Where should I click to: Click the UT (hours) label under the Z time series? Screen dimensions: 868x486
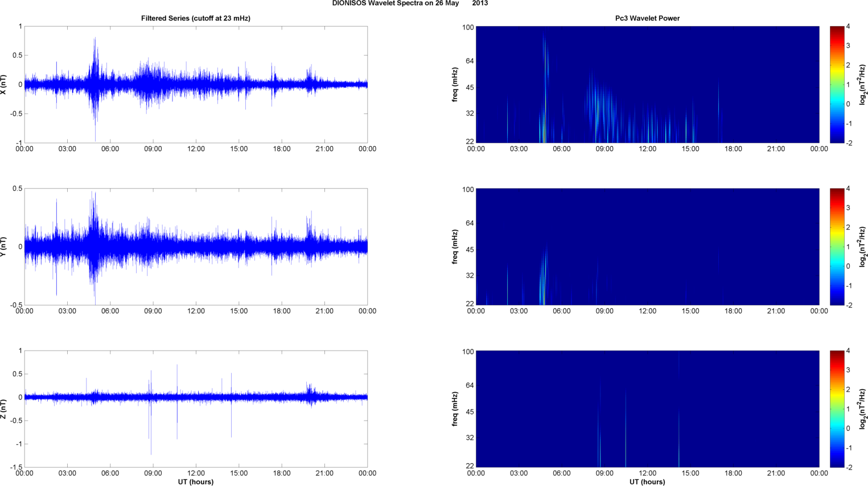click(x=196, y=482)
